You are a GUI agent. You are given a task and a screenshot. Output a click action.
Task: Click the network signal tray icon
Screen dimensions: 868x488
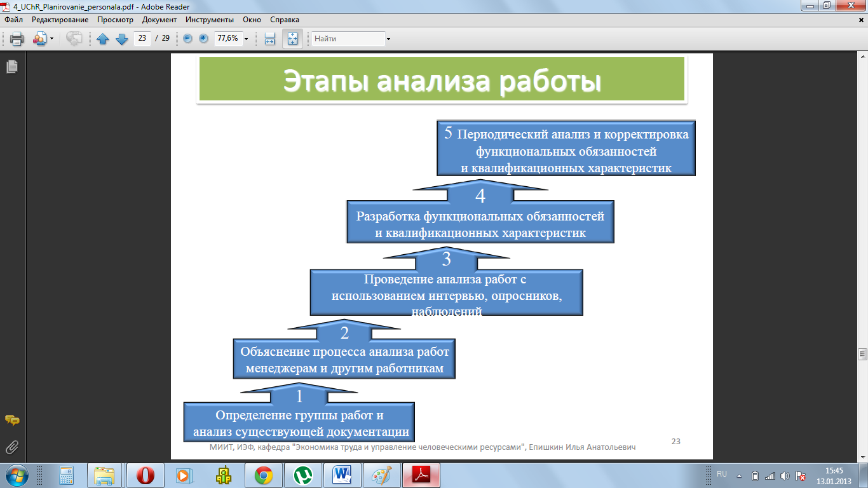pyautogui.click(x=770, y=476)
